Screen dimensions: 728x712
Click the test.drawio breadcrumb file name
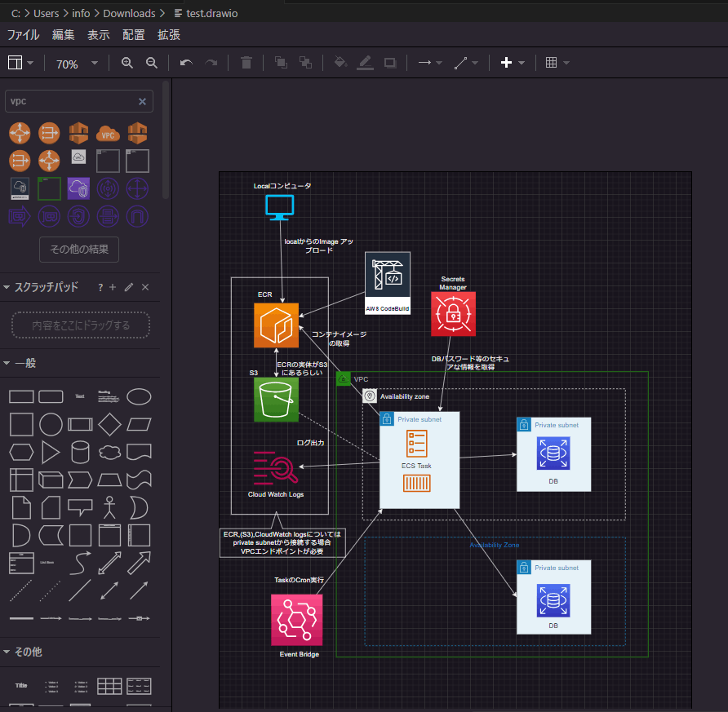[211, 13]
